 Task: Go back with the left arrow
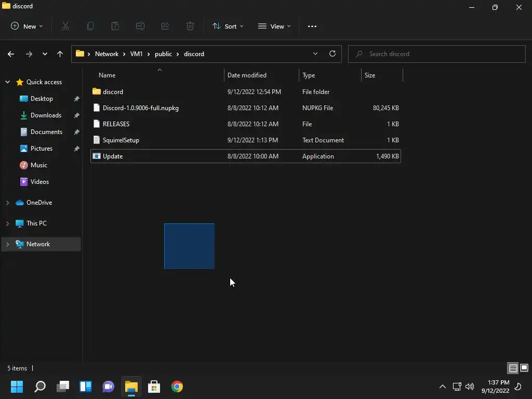(11, 54)
